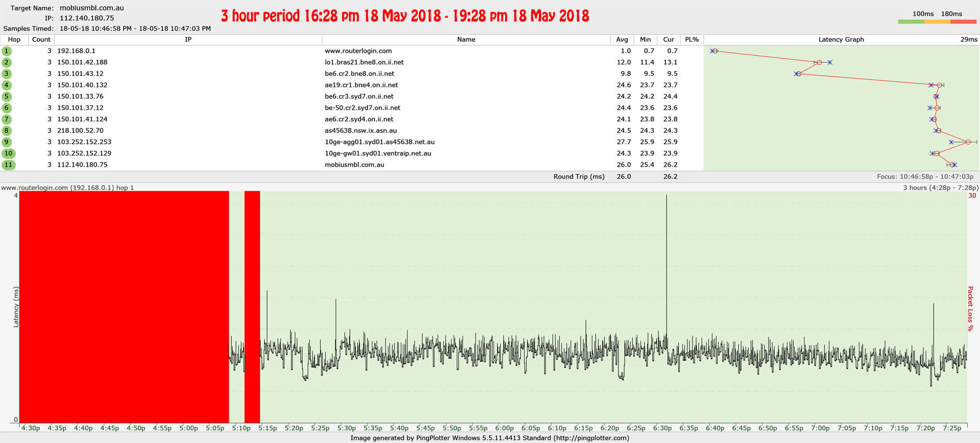Click the Count column header

point(41,40)
